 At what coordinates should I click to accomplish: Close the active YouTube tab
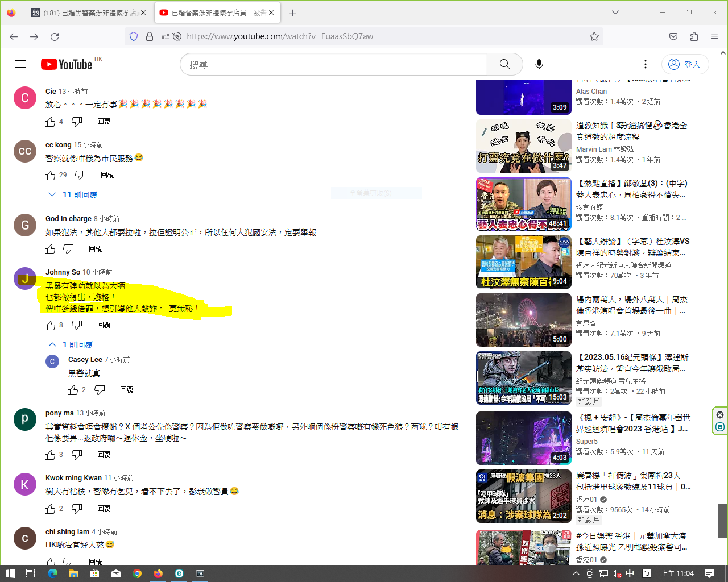[x=271, y=13]
